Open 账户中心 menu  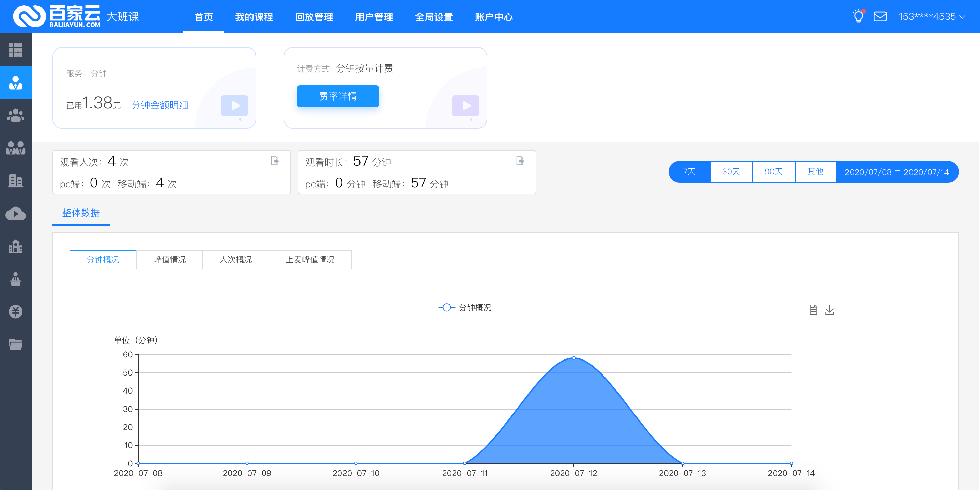click(x=494, y=17)
